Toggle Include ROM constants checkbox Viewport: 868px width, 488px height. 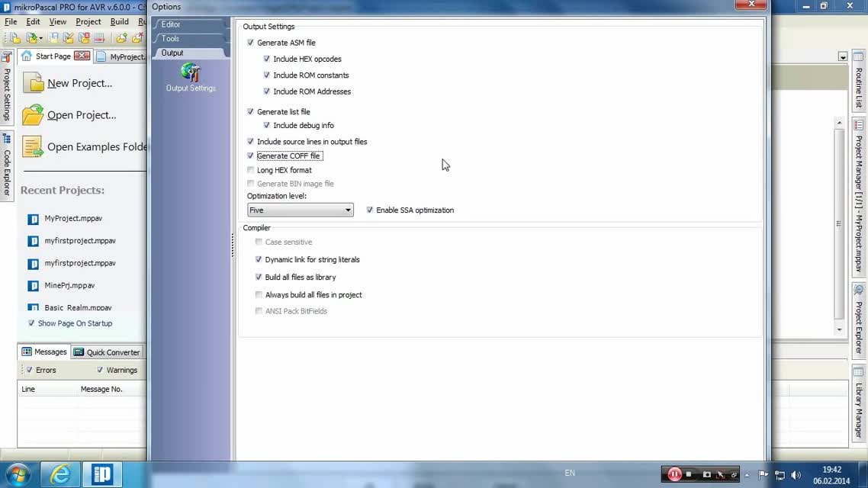[267, 75]
